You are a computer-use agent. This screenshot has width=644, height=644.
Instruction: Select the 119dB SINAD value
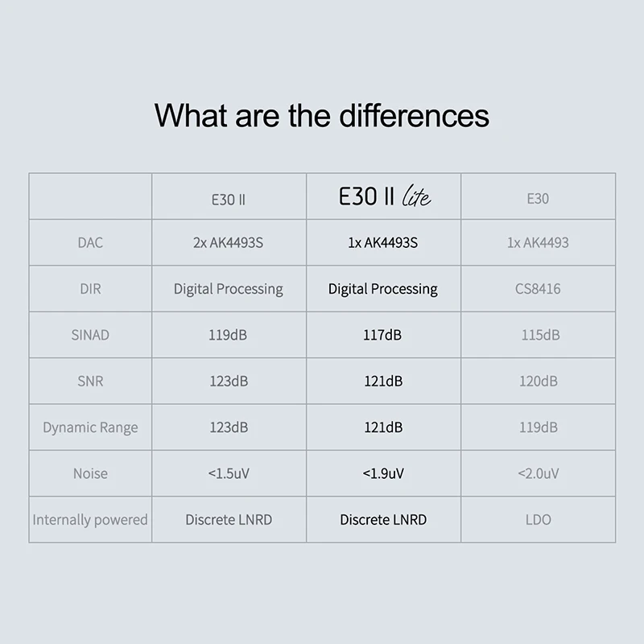click(x=229, y=335)
